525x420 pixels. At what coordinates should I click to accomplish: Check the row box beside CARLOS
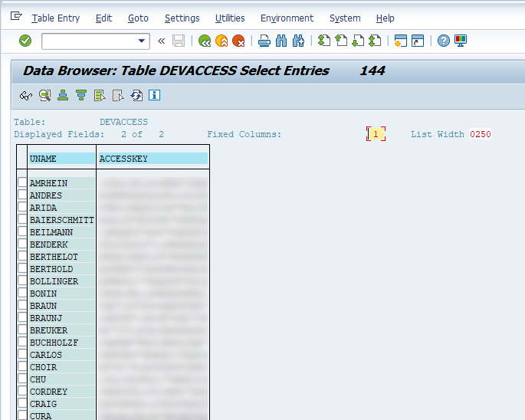(22, 355)
